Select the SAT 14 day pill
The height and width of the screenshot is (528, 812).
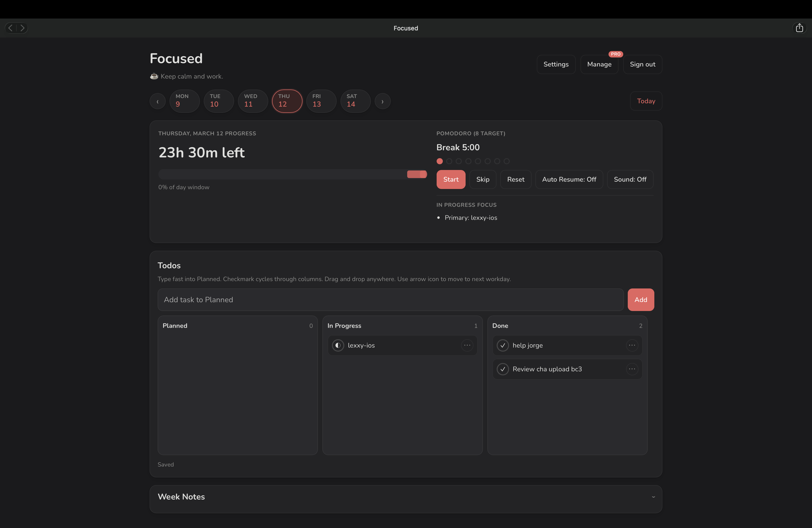tap(355, 101)
